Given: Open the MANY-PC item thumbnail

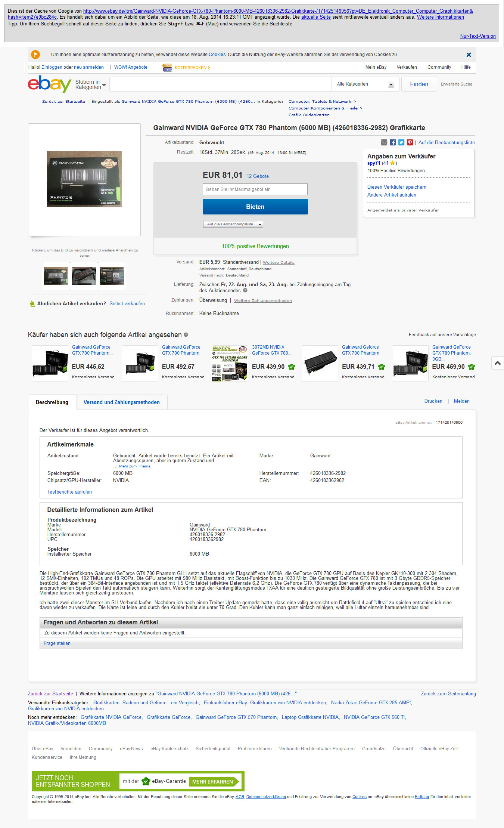Looking at the screenshot, I should tap(230, 364).
